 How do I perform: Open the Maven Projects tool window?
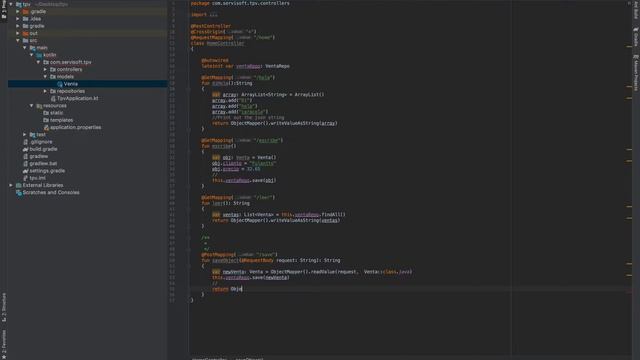(636, 73)
